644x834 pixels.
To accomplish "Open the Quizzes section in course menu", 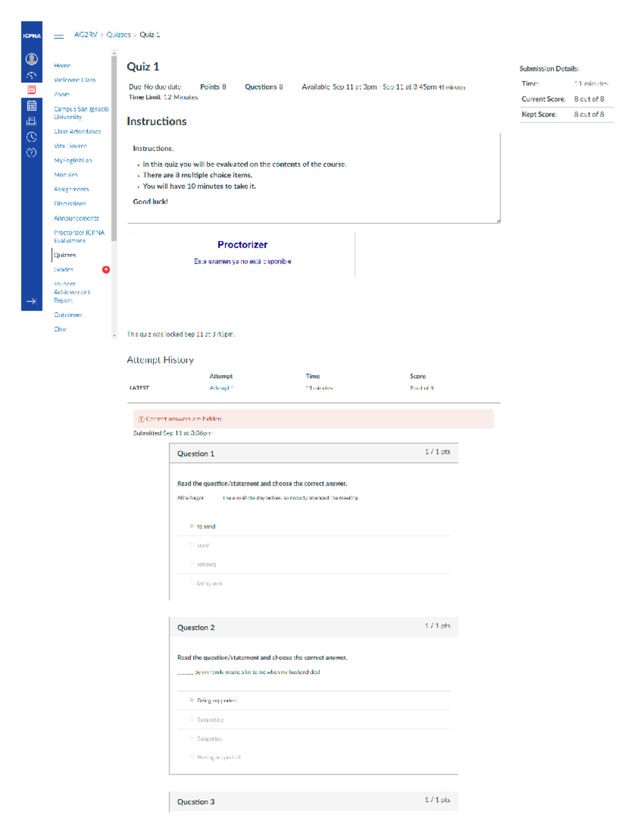I will pyautogui.click(x=65, y=255).
